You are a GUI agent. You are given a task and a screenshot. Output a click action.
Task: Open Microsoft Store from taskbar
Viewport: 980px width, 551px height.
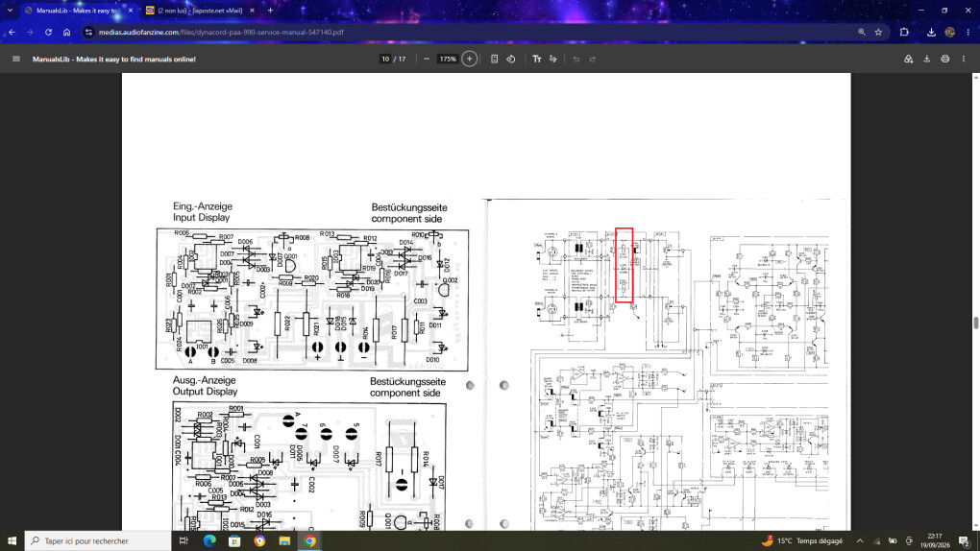pos(234,541)
